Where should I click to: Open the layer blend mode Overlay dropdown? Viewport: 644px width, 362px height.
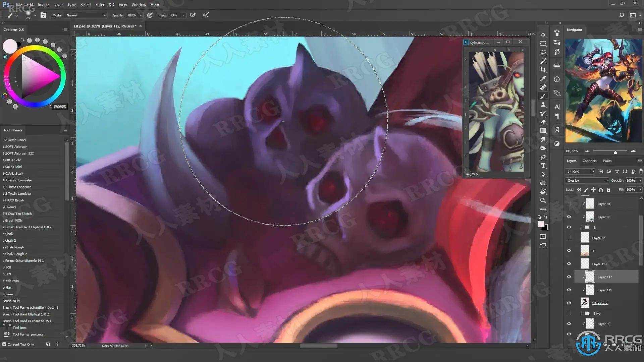click(x=587, y=180)
